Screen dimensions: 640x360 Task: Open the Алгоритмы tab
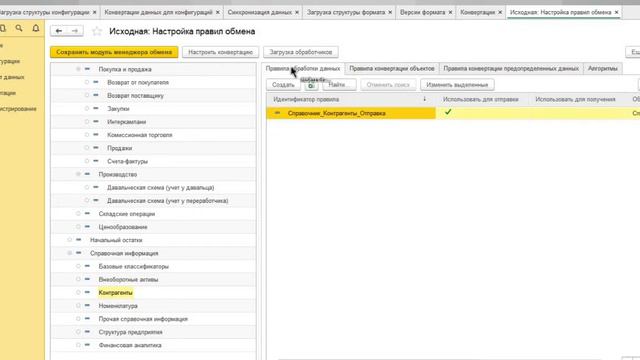[x=602, y=69]
